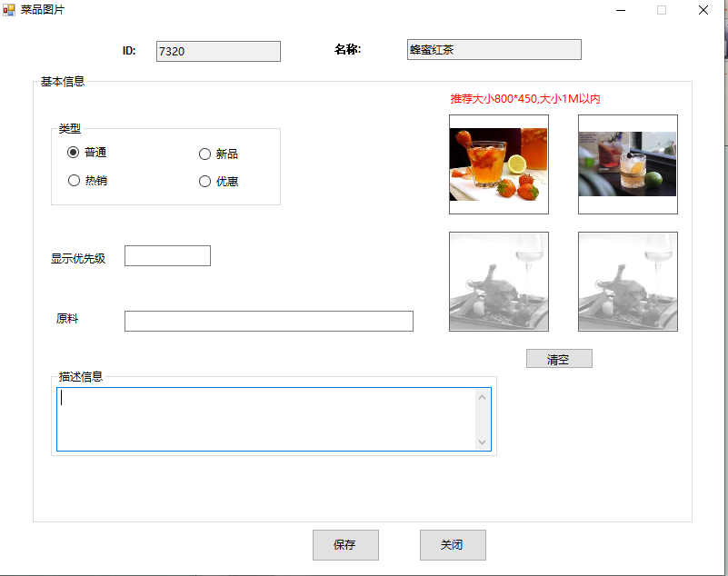Select the 热销 radio button
The width and height of the screenshot is (728, 576).
pyautogui.click(x=87, y=180)
